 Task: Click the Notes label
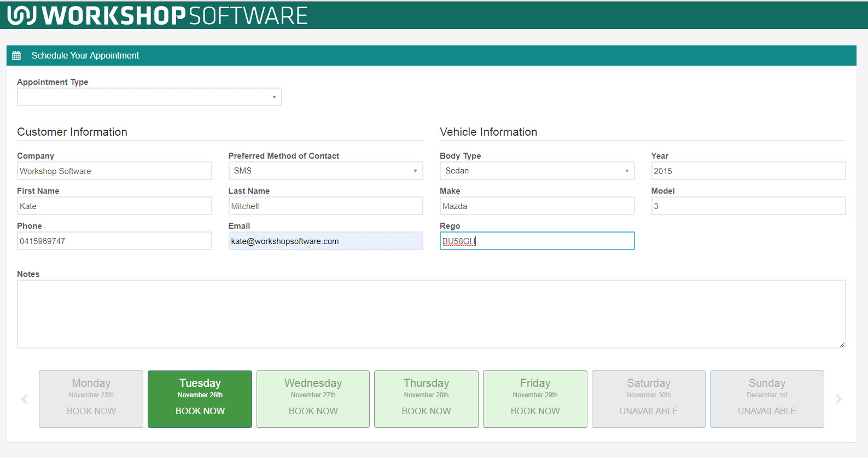coord(28,274)
